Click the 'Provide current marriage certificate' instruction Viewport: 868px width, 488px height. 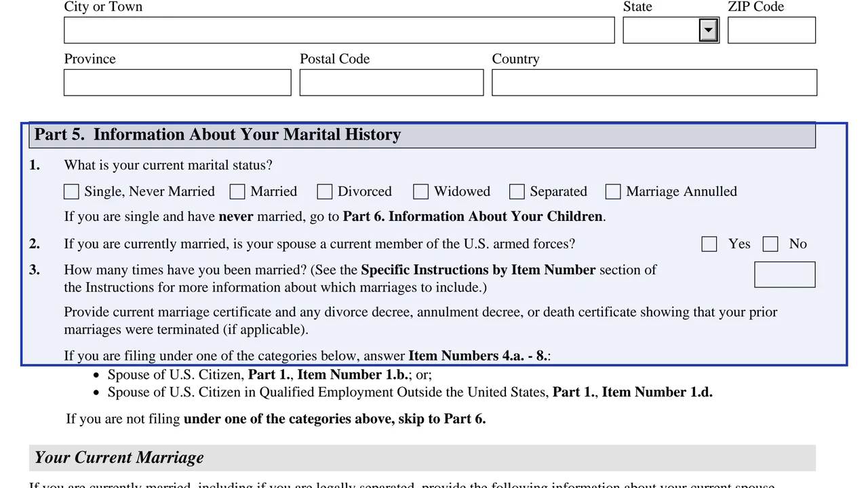coord(420,321)
